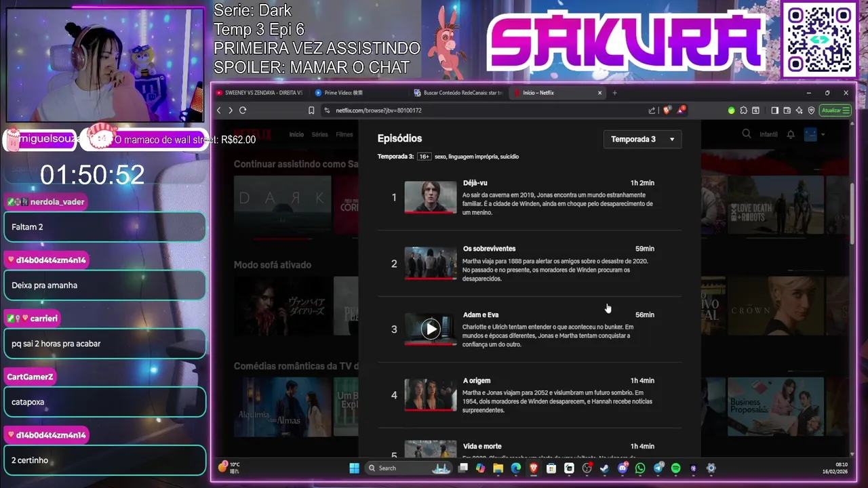Open the Séries Netflix nav link
The height and width of the screenshot is (488, 868).
[319, 134]
